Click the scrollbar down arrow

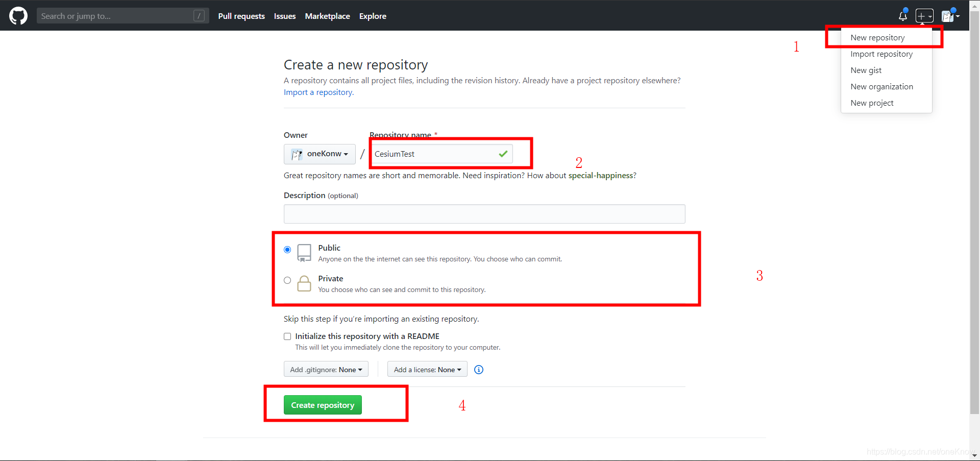[974, 455]
